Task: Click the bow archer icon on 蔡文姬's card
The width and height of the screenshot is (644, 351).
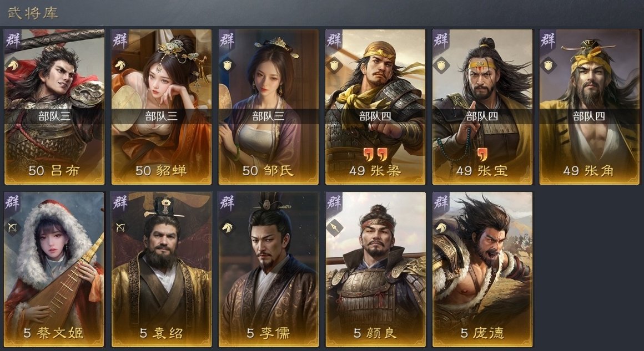Action: [13, 227]
